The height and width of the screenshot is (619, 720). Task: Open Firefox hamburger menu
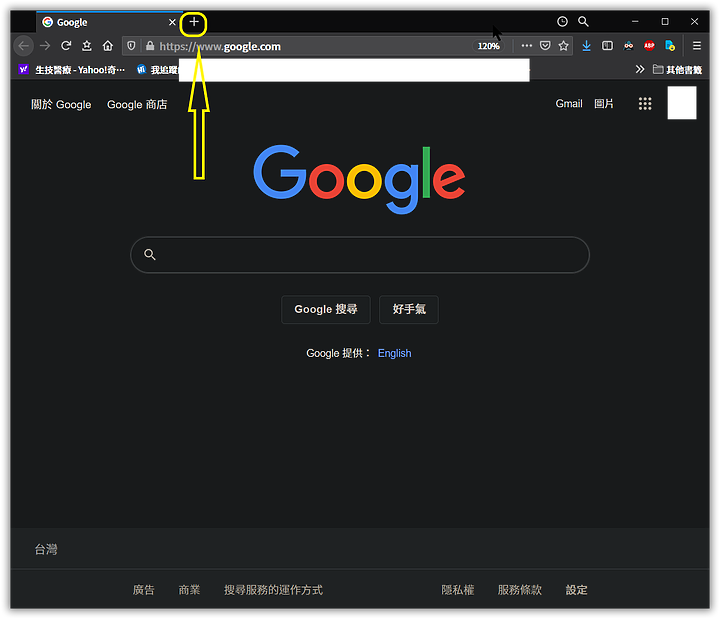coord(697,46)
